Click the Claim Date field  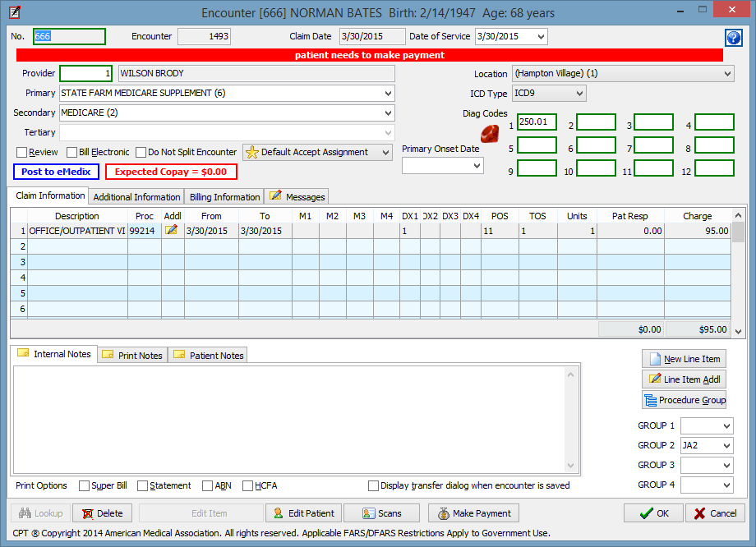(372, 37)
